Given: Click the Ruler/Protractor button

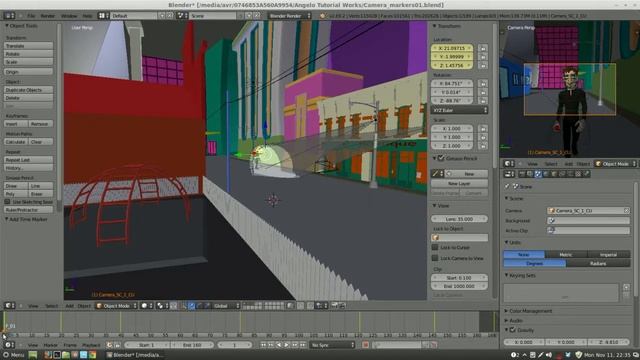Looking at the screenshot, I should (x=29, y=210).
